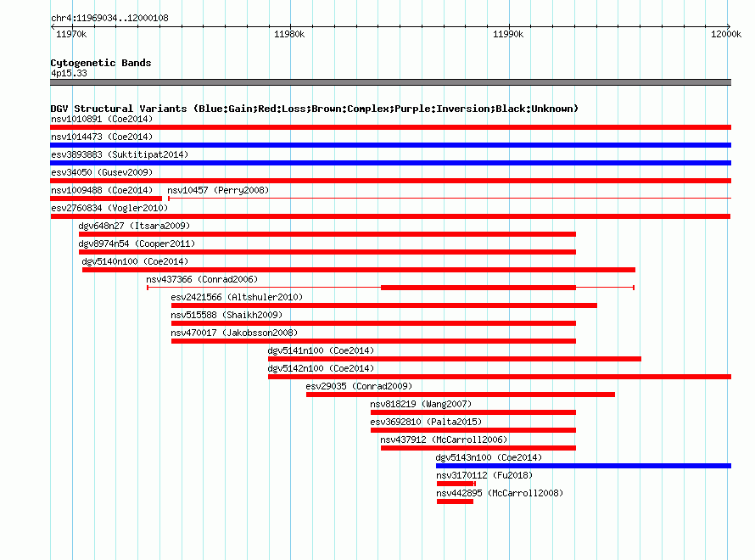Screen dimensions: 755x560
Task: Click dgv5140n100 (Coe2014) label
Action: (x=135, y=261)
